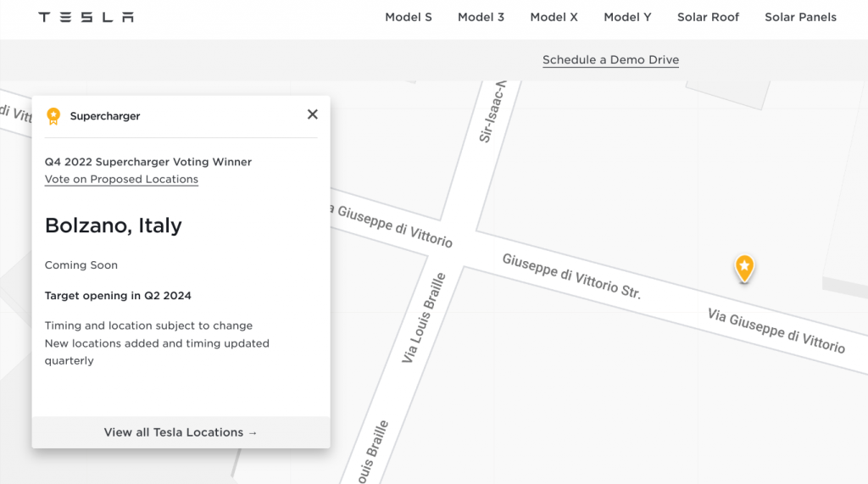This screenshot has width=868, height=484.
Task: Click the Tesla logo
Action: point(86,17)
